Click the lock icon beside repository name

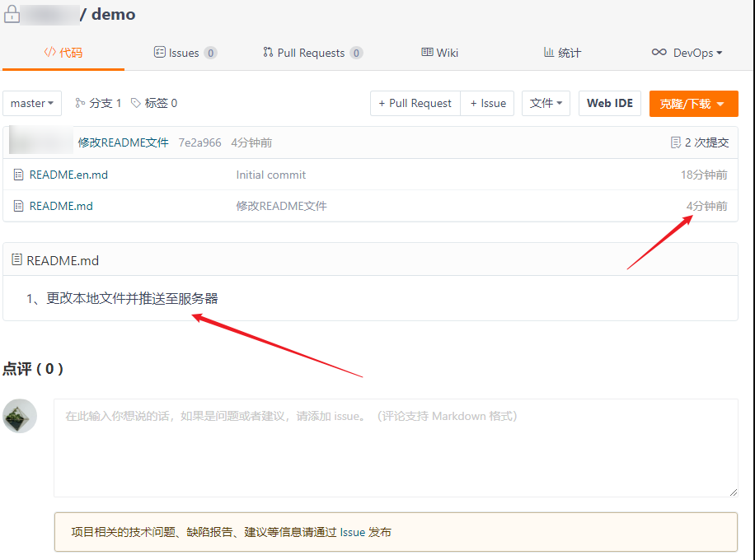click(x=12, y=14)
